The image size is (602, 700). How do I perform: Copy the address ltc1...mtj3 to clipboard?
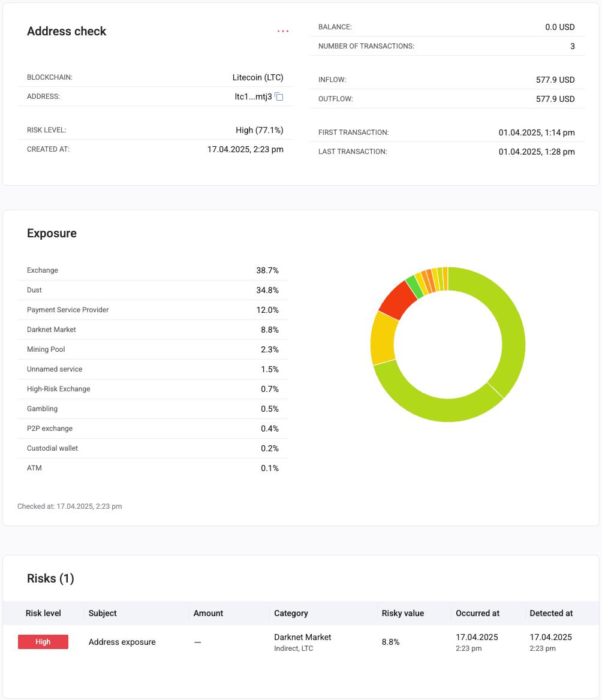278,96
